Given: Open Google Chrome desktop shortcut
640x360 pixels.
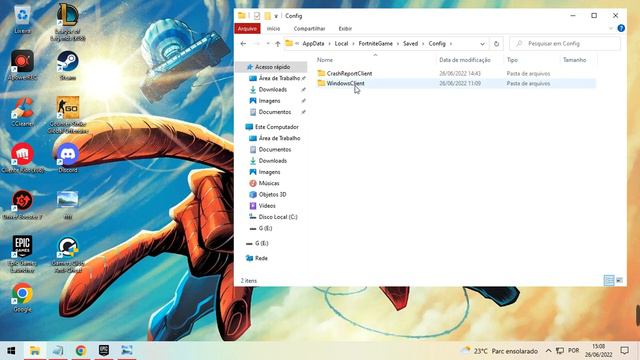Looking at the screenshot, I should [x=22, y=297].
